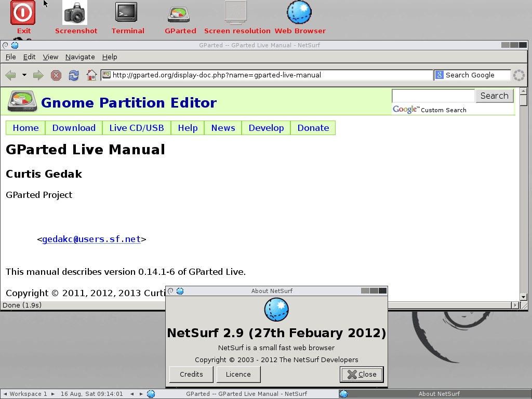Open the Help navigation link on page
The image size is (532, 399).
188,128
